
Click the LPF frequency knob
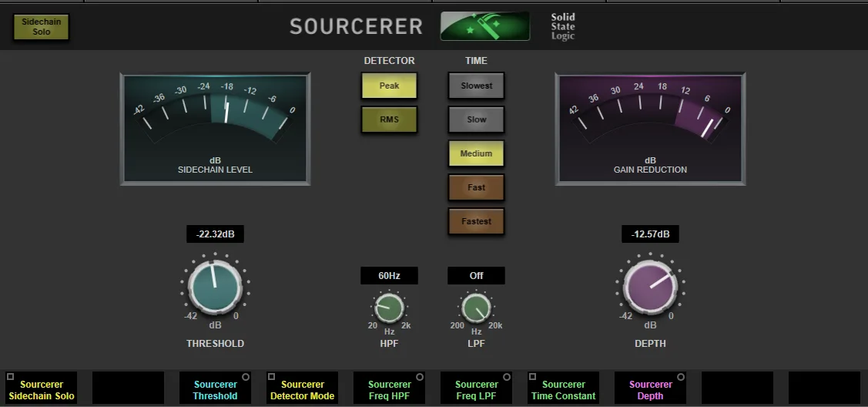click(x=476, y=308)
